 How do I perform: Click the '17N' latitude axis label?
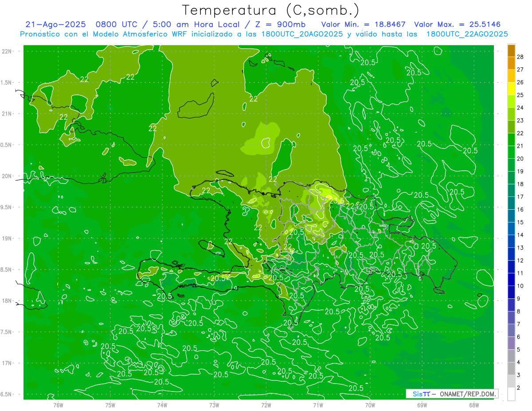7,363
